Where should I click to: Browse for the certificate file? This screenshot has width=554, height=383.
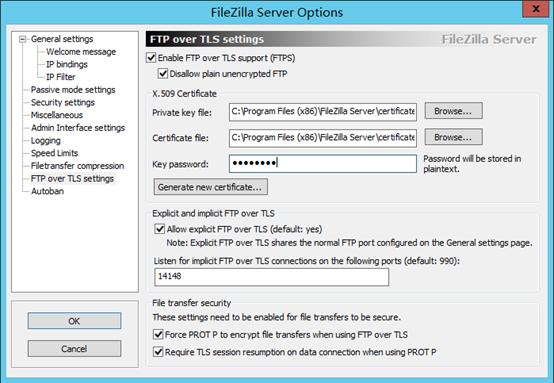(x=453, y=137)
